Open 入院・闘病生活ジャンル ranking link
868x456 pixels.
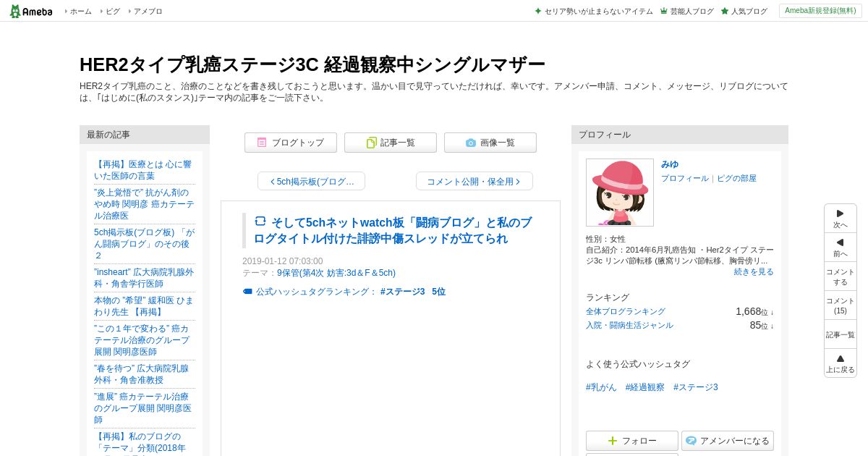[629, 325]
